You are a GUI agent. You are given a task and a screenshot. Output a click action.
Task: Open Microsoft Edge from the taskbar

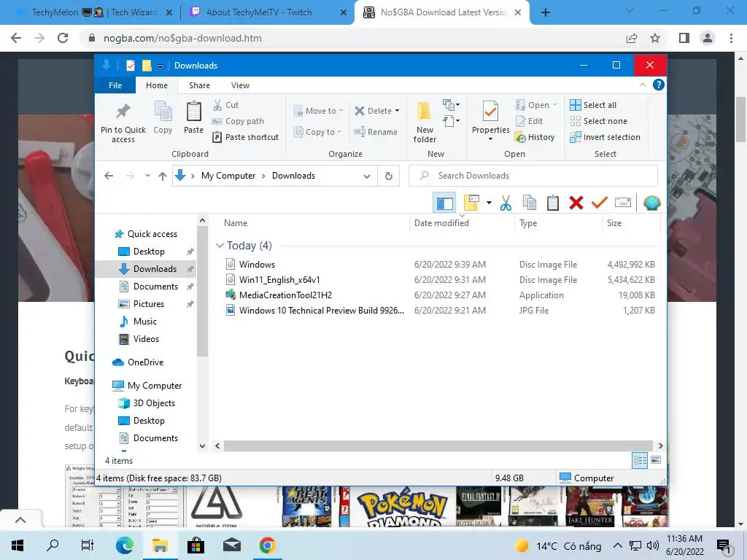(124, 545)
